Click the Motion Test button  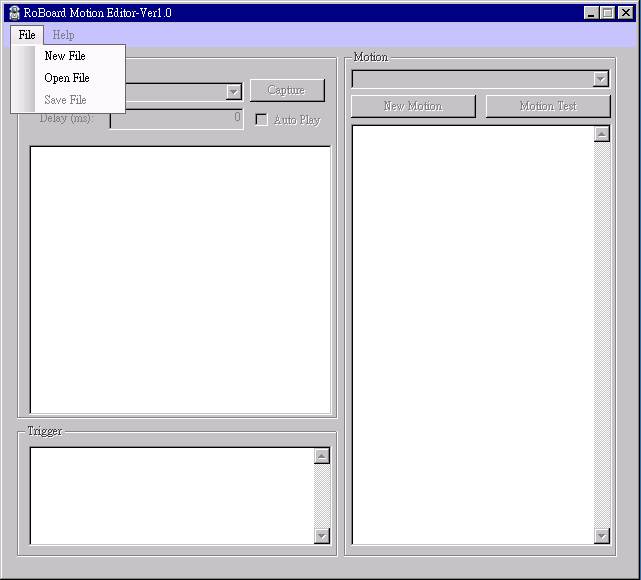[x=548, y=106]
